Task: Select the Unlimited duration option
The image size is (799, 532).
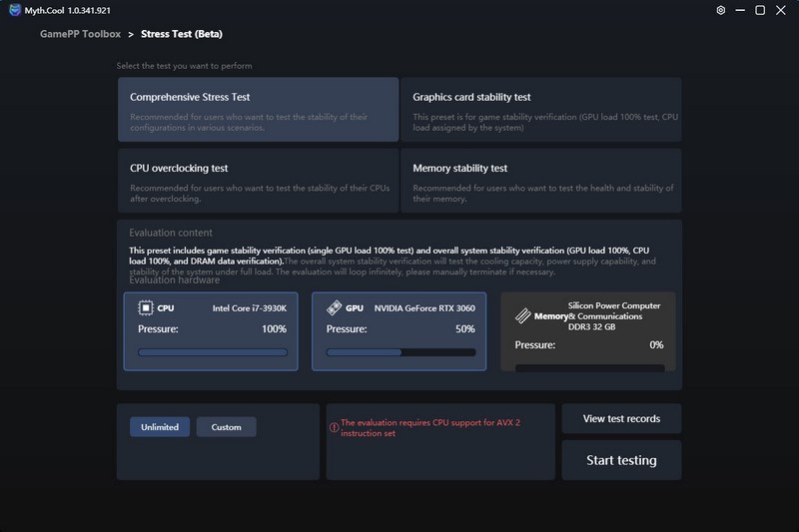Action: [160, 427]
